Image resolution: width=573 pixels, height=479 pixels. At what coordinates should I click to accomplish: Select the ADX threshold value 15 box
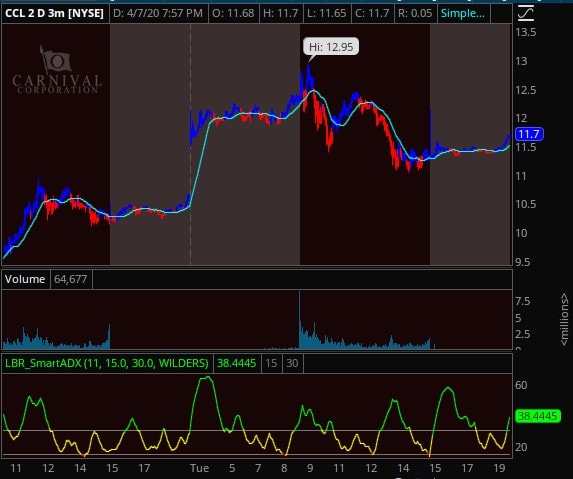[x=271, y=363]
